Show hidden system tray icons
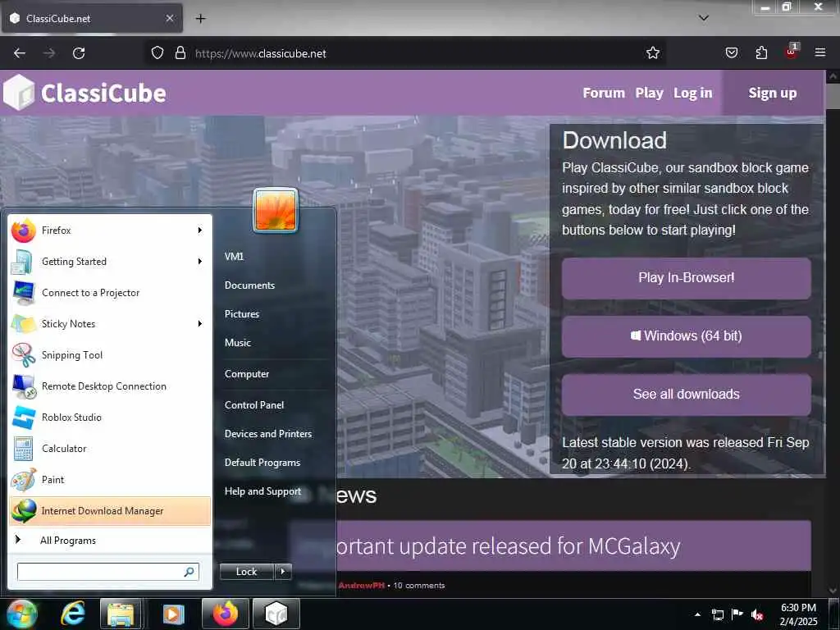The height and width of the screenshot is (630, 840). point(697,614)
